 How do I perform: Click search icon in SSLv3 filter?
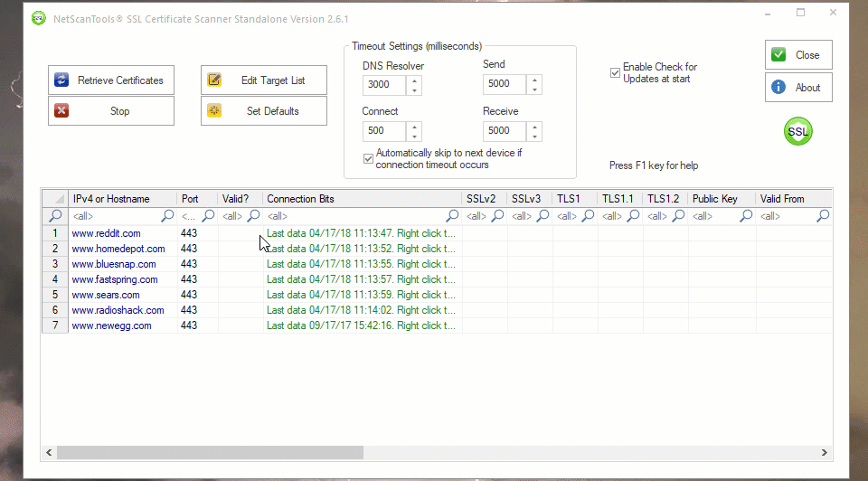pos(543,216)
